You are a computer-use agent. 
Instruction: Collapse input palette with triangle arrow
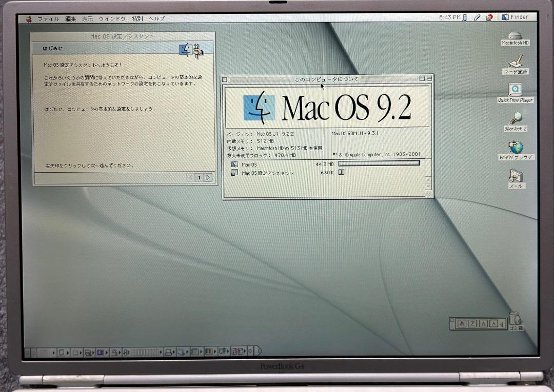(502, 323)
